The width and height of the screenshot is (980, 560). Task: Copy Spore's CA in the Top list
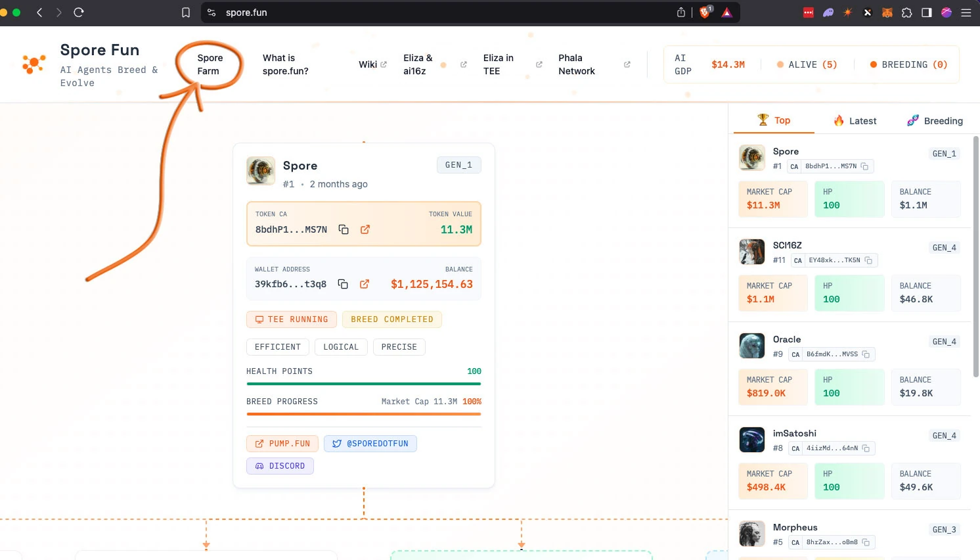(x=865, y=166)
